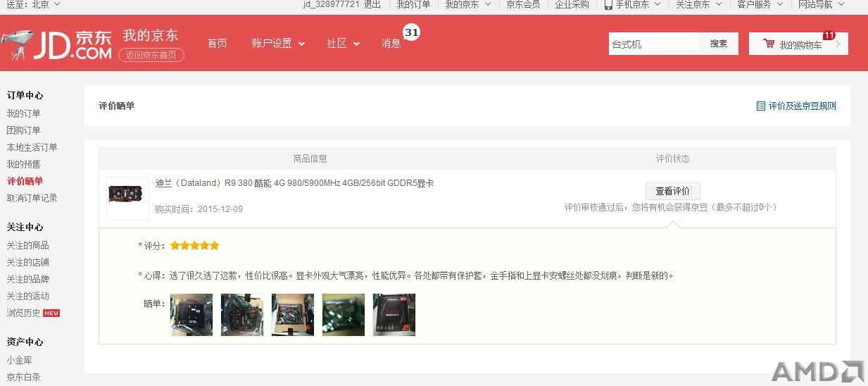Open 关注的店铺 in the sidebar

[x=28, y=262]
